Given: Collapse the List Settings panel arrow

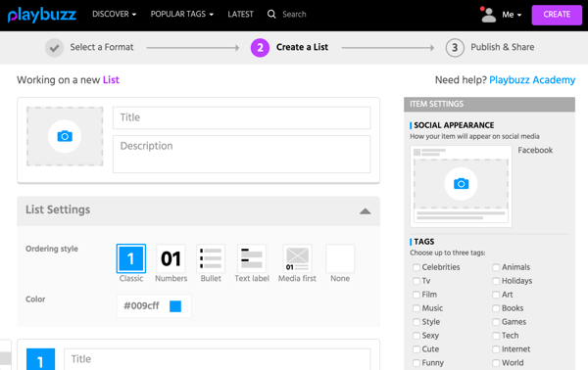Looking at the screenshot, I should [365, 211].
